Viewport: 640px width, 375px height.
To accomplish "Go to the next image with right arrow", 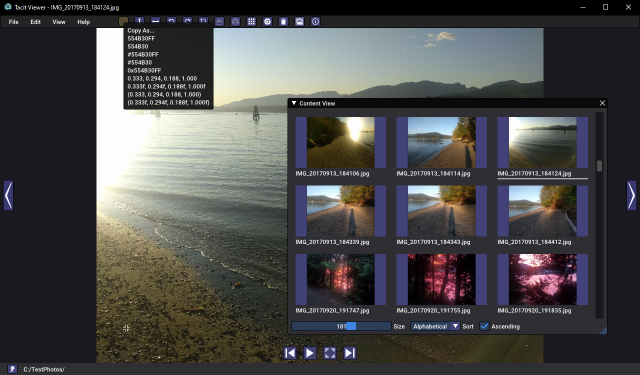I will coord(631,195).
